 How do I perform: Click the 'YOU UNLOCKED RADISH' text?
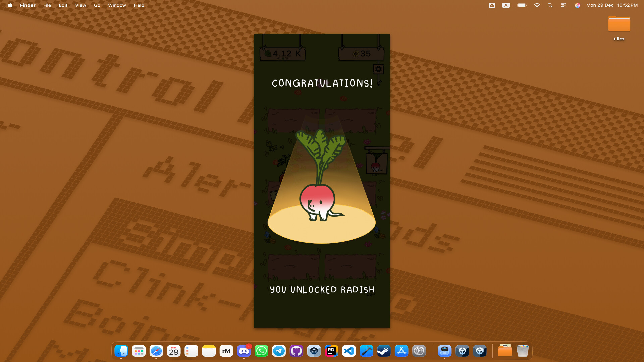click(322, 290)
